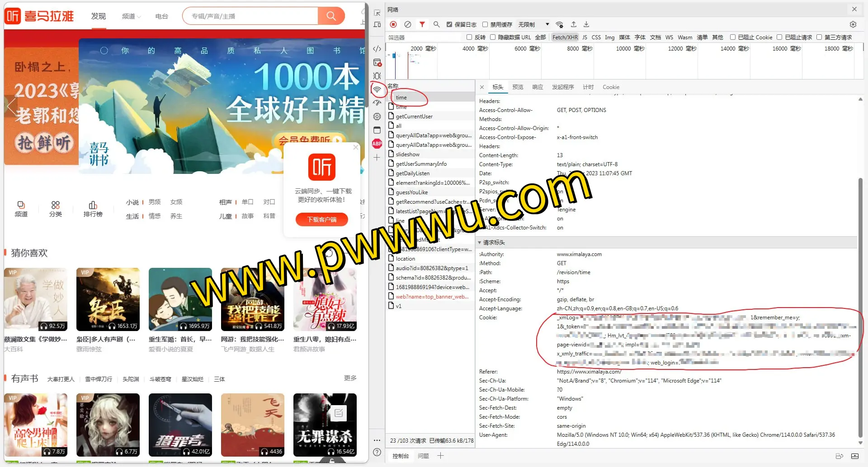This screenshot has width=868, height=467.
Task: Click the ABP extension icon in sidebar
Action: coord(377,144)
